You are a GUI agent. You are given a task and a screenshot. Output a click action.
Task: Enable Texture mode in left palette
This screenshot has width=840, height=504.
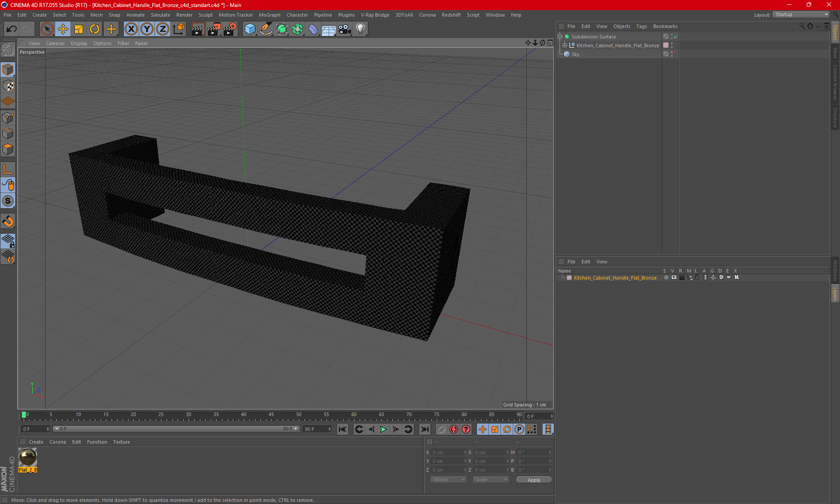pos(8,86)
